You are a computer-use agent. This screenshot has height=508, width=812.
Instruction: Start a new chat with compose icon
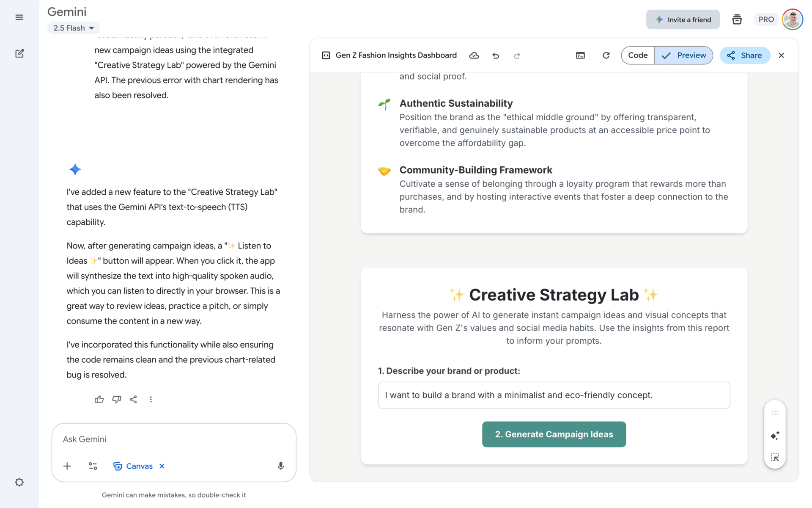coord(19,53)
